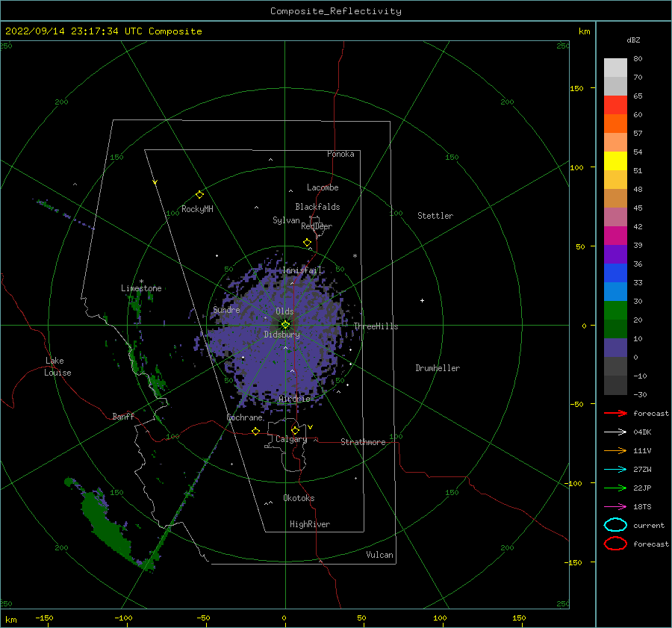Select the 33 dBZ blue swatch
This screenshot has width=672, height=628.
click(615, 291)
